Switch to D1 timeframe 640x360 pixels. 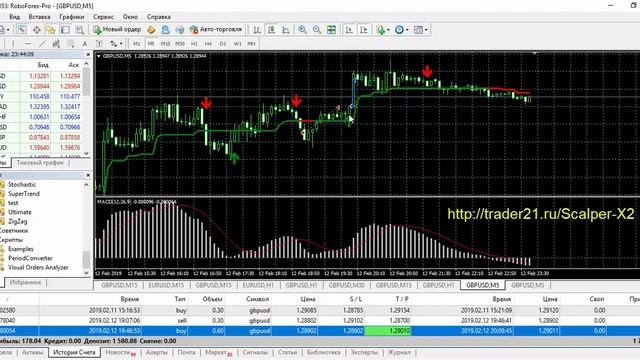[x=222, y=43]
